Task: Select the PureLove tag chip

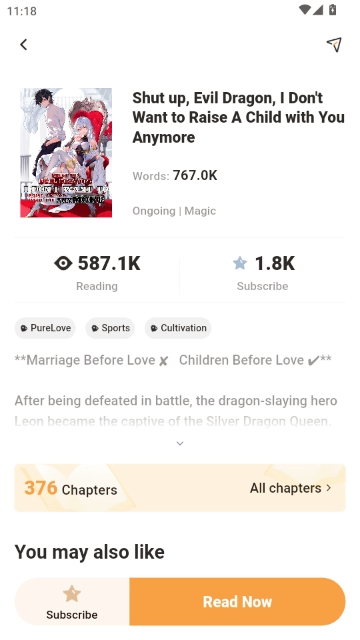Action: click(45, 328)
